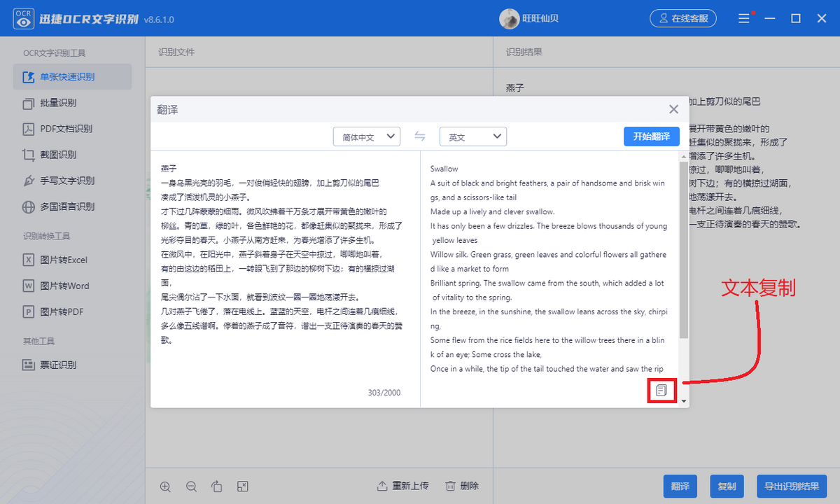Click the swap languages arrow icon
840x504 pixels.
click(419, 136)
